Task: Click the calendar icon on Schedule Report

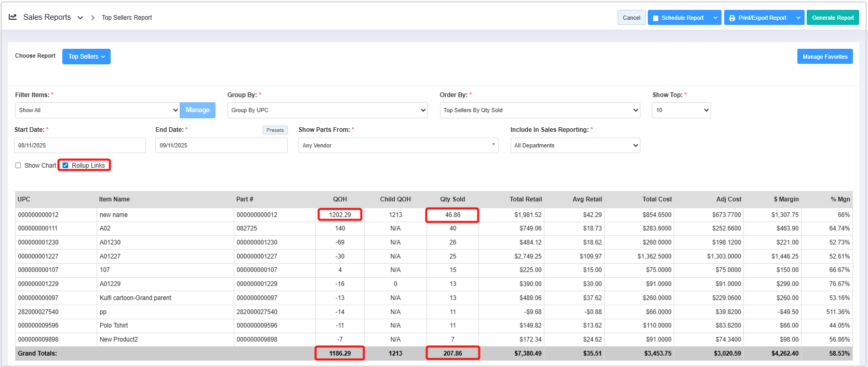Action: click(x=656, y=18)
